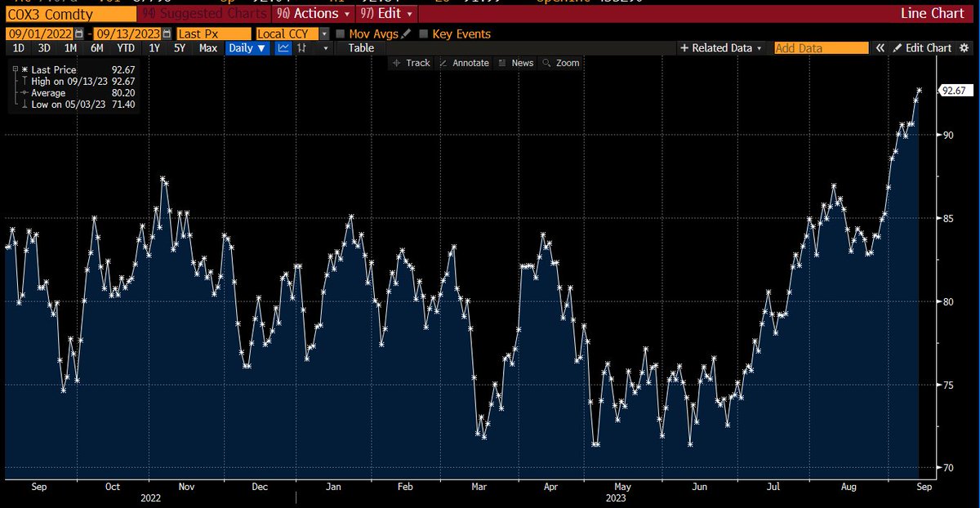Click the Add Data input field
The image size is (980, 508).
[821, 48]
